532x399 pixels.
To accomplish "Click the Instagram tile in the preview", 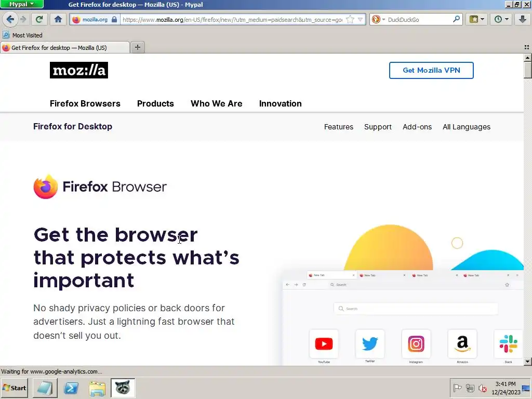I will (x=416, y=344).
